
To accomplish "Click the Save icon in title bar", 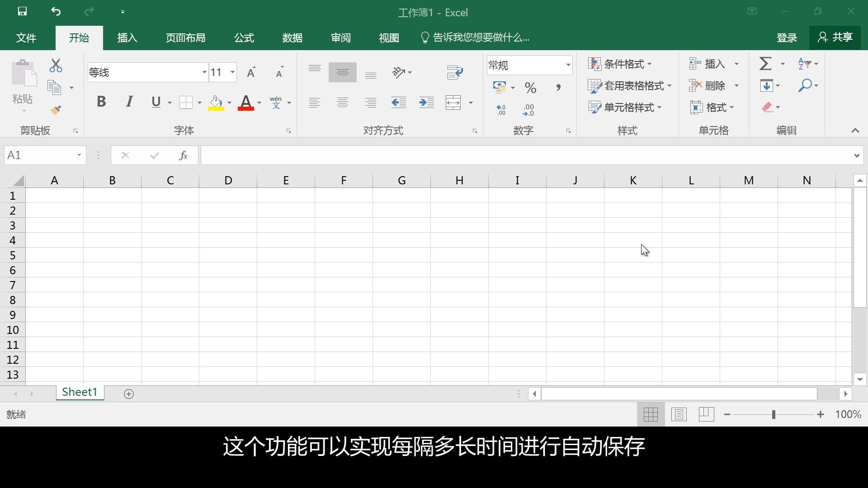I will 22,11.
